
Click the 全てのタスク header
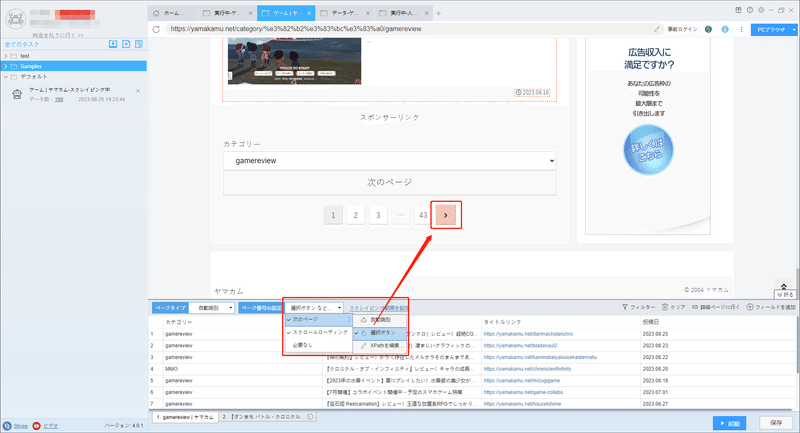(x=22, y=45)
